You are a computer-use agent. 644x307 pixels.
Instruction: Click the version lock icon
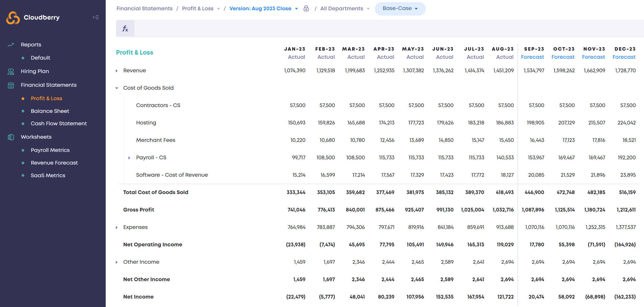coord(306,8)
